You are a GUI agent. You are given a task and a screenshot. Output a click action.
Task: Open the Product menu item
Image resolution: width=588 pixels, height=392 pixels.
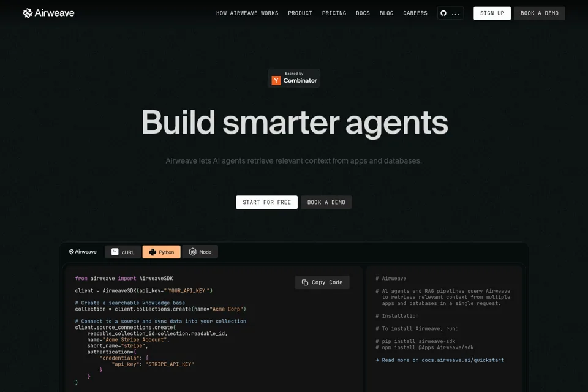tap(300, 13)
